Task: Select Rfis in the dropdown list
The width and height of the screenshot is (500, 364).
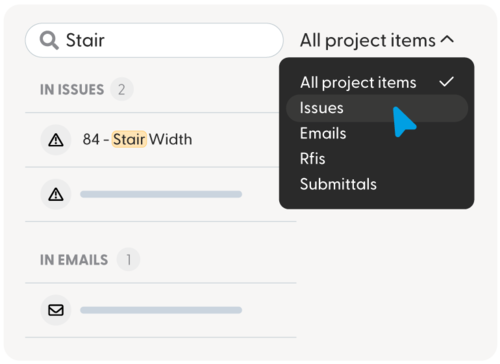Action: coord(312,159)
